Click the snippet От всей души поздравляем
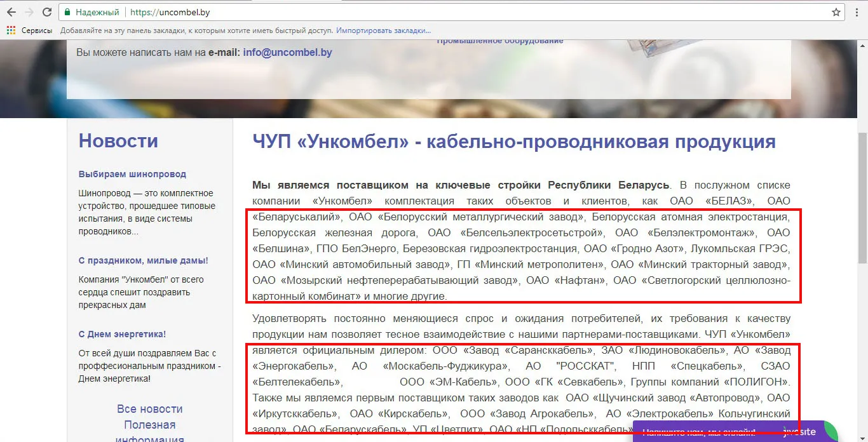The width and height of the screenshot is (868, 442). tap(150, 366)
